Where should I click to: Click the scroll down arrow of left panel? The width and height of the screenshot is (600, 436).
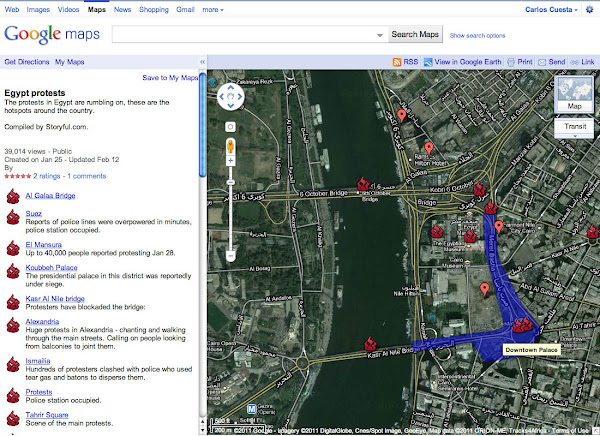click(202, 431)
